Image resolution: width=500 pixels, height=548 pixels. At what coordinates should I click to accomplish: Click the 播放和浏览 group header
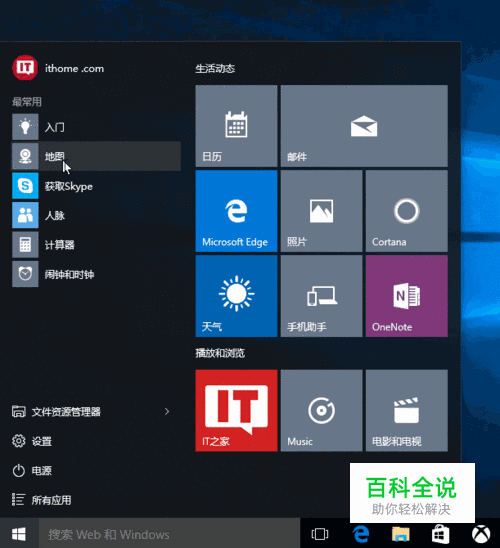[x=220, y=353]
